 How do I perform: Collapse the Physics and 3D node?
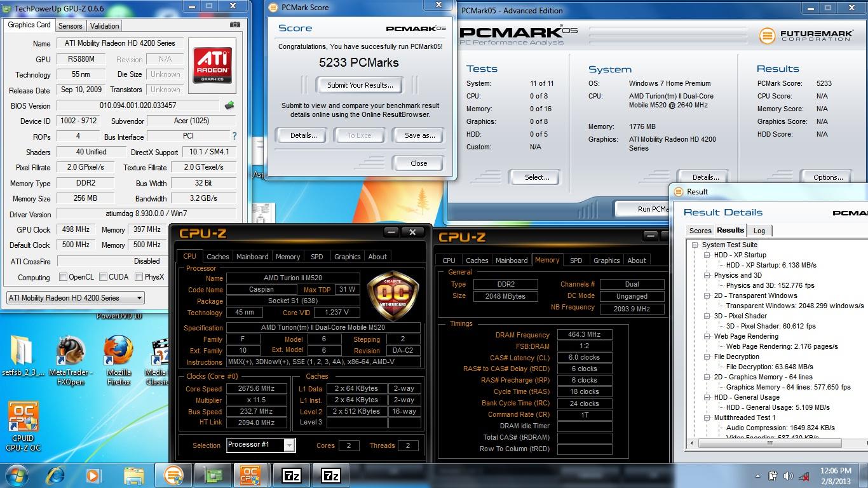click(x=707, y=275)
